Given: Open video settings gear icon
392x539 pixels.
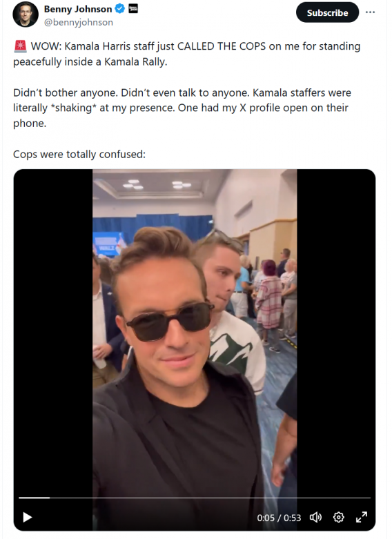Looking at the screenshot, I should [338, 517].
